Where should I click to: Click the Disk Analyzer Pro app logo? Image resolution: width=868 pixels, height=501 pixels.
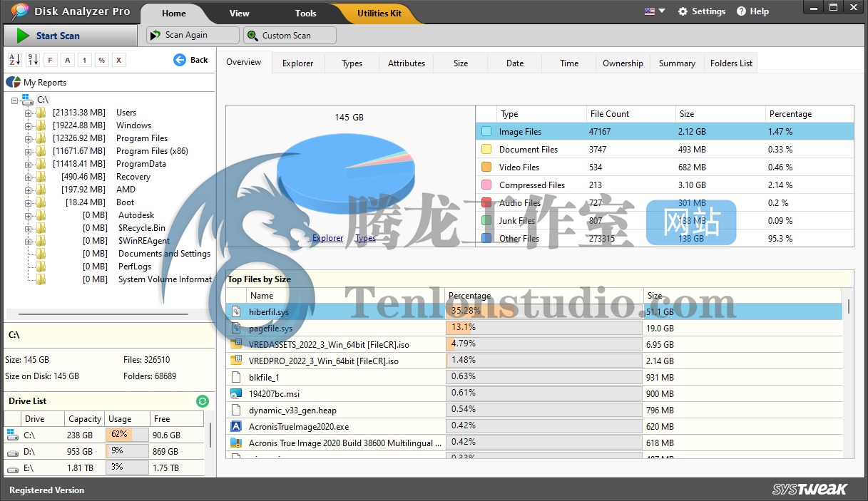pyautogui.click(x=20, y=11)
